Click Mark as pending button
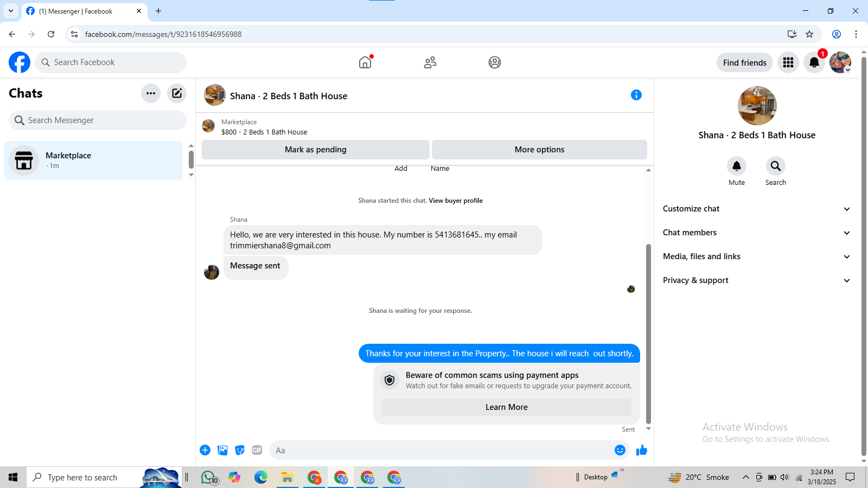The image size is (868, 488). (x=315, y=150)
